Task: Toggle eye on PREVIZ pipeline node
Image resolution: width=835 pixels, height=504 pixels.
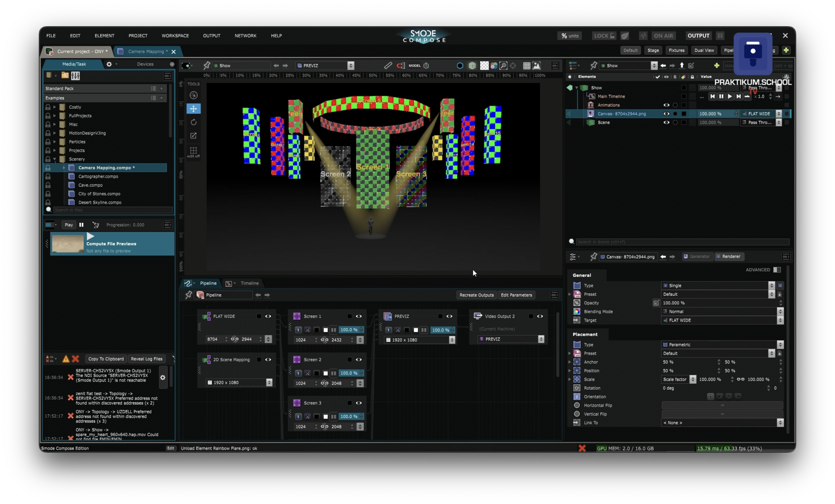Action: [x=449, y=316]
